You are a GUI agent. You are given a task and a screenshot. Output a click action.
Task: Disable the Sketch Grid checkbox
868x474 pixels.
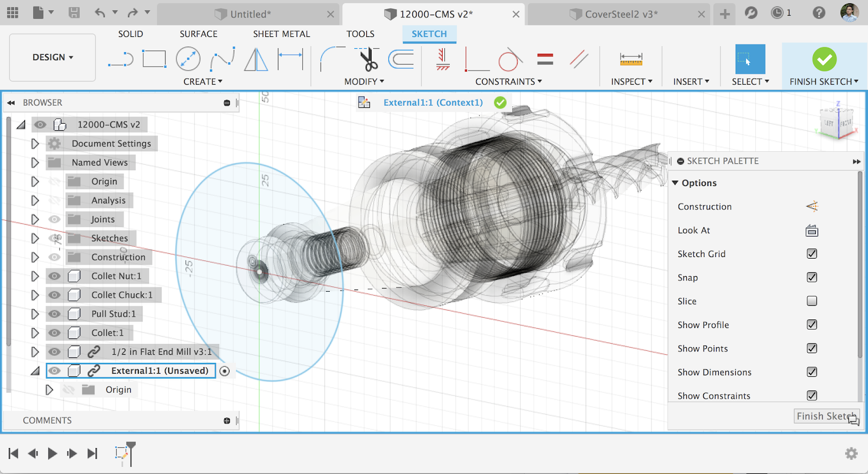point(812,254)
